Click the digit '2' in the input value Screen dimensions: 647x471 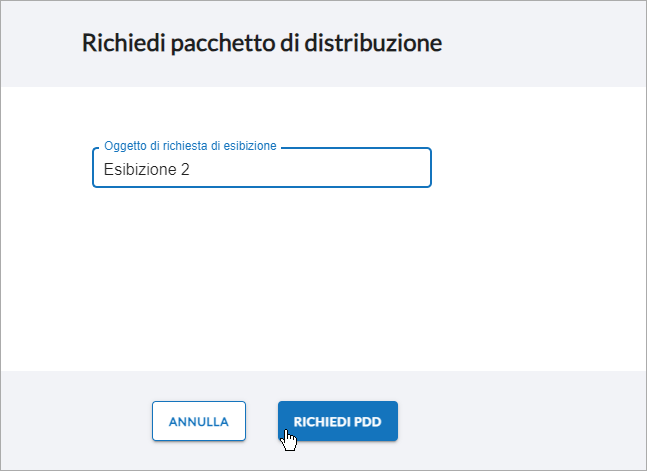pyautogui.click(x=185, y=169)
